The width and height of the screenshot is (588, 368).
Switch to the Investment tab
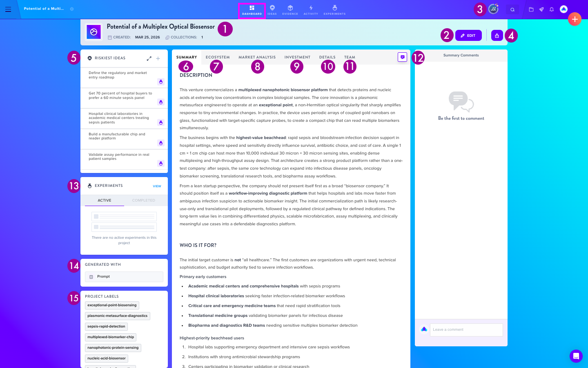point(297,57)
